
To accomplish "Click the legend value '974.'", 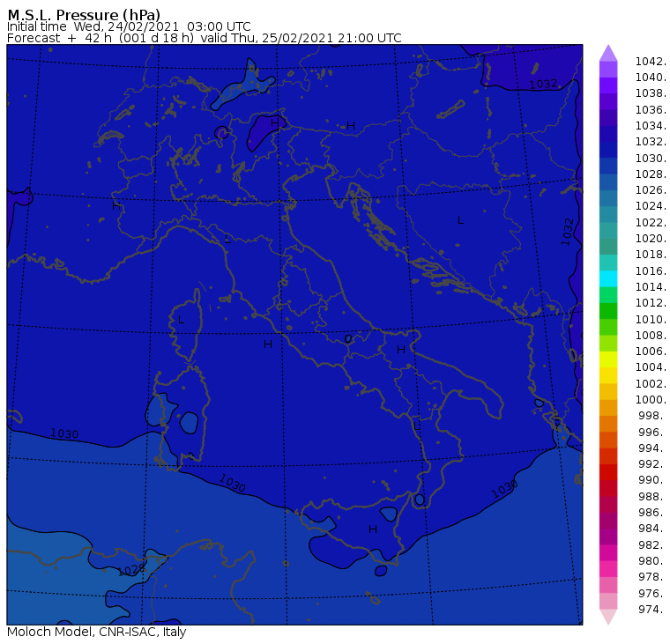I will pyautogui.click(x=651, y=609).
